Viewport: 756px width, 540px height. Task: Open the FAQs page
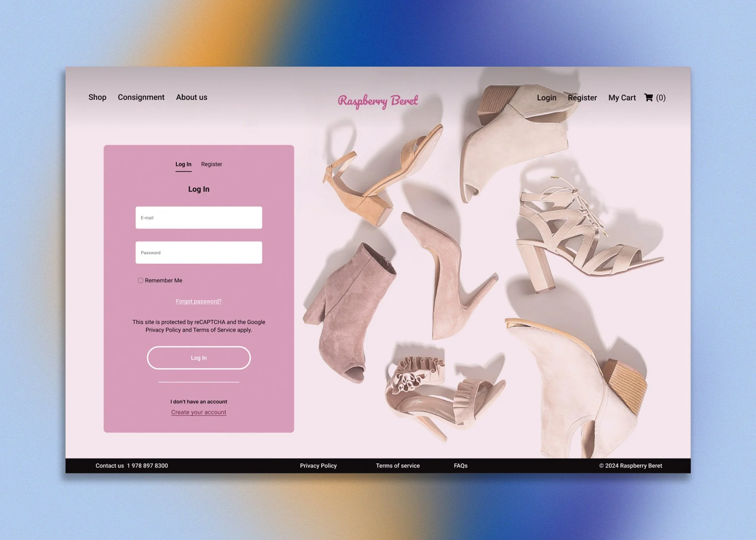tap(460, 465)
